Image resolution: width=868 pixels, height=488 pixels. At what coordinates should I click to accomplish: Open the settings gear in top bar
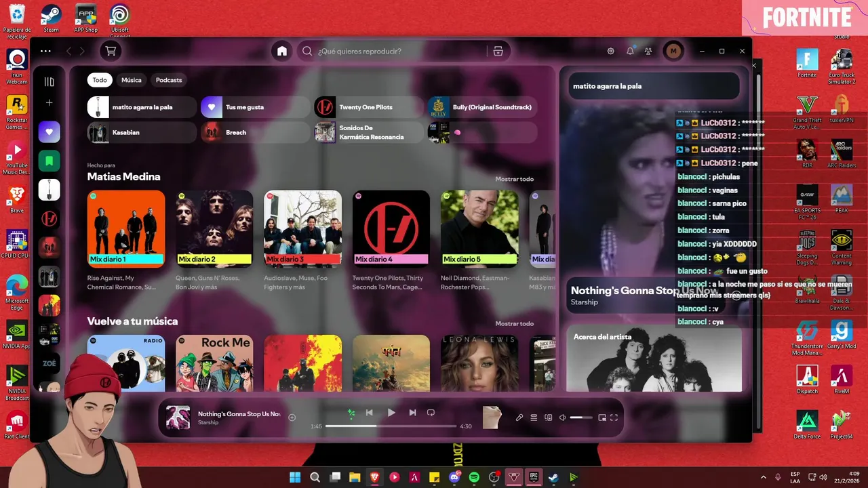(610, 51)
